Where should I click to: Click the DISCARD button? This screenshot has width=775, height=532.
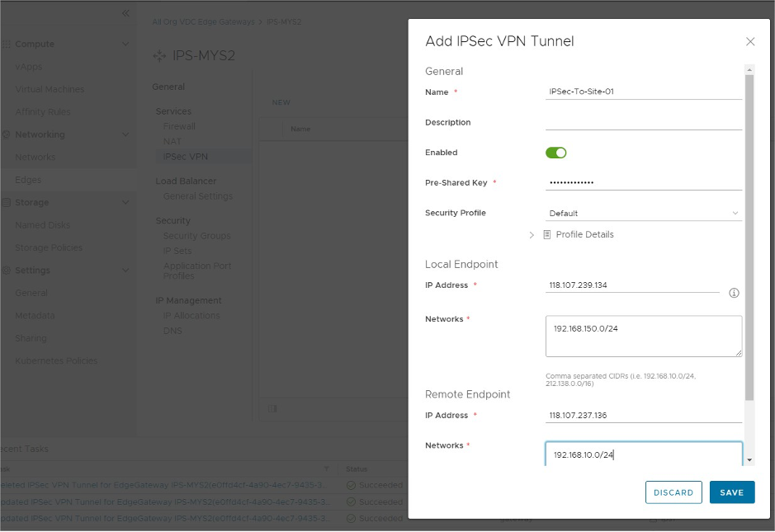[x=673, y=492]
